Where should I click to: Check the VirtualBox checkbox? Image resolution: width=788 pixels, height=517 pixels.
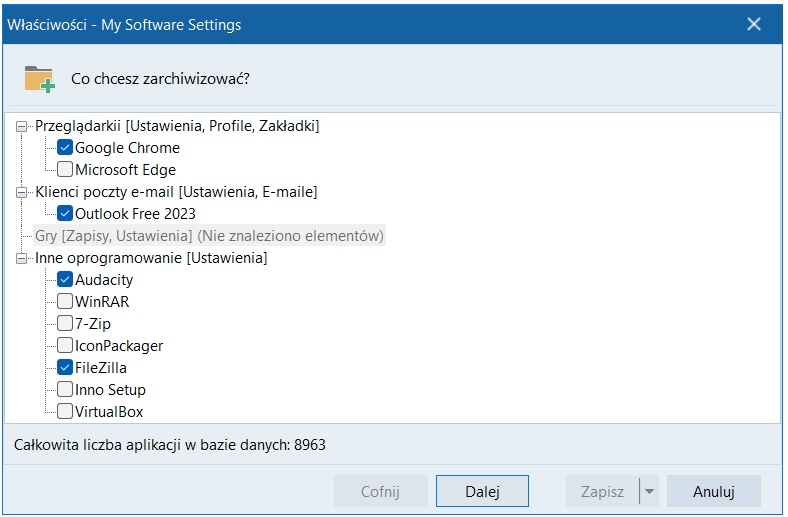(65, 412)
